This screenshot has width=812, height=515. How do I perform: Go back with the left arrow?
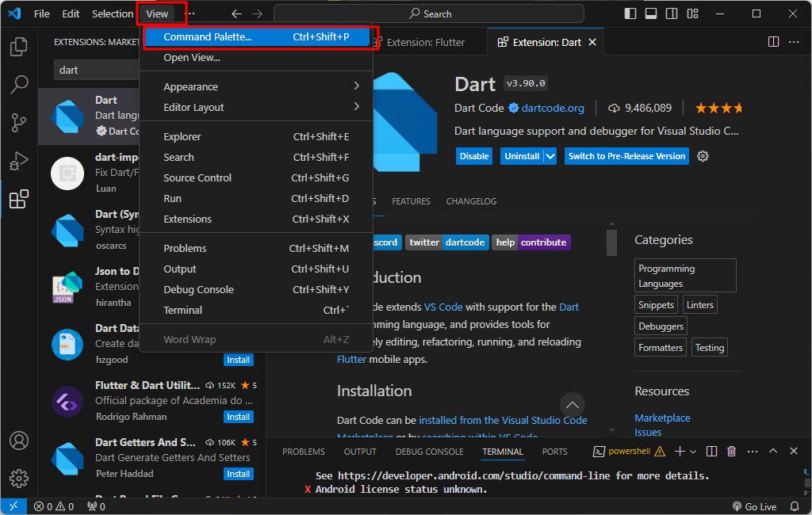(236, 14)
